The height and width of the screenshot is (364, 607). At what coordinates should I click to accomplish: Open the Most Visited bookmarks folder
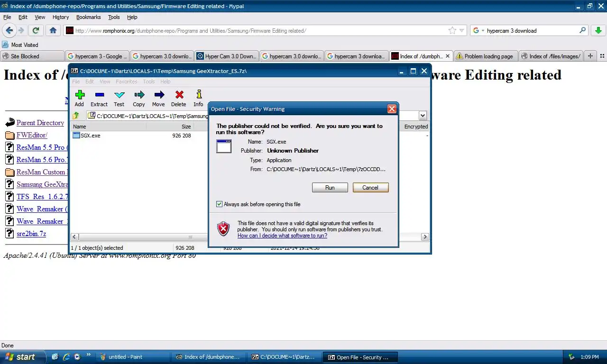click(20, 45)
